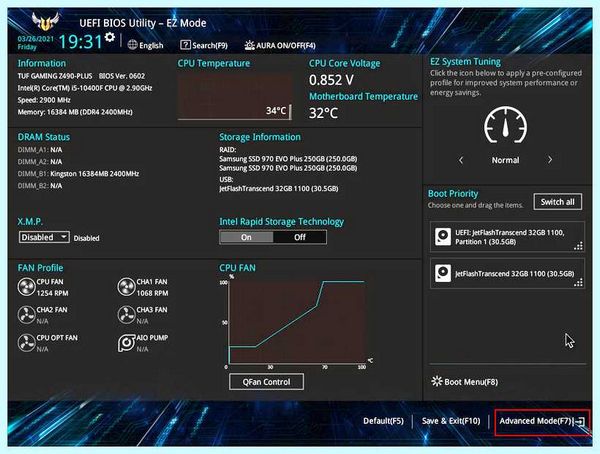Click the EZ System Tuning gauge icon
600x454 pixels.
click(x=505, y=126)
